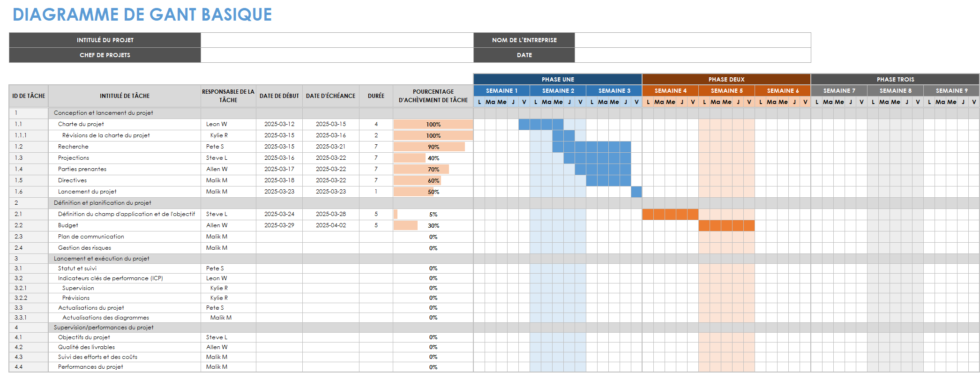Screen dimensions: 980x380
Task: Click the 100% progress bar for Charte du projet
Action: (x=433, y=124)
